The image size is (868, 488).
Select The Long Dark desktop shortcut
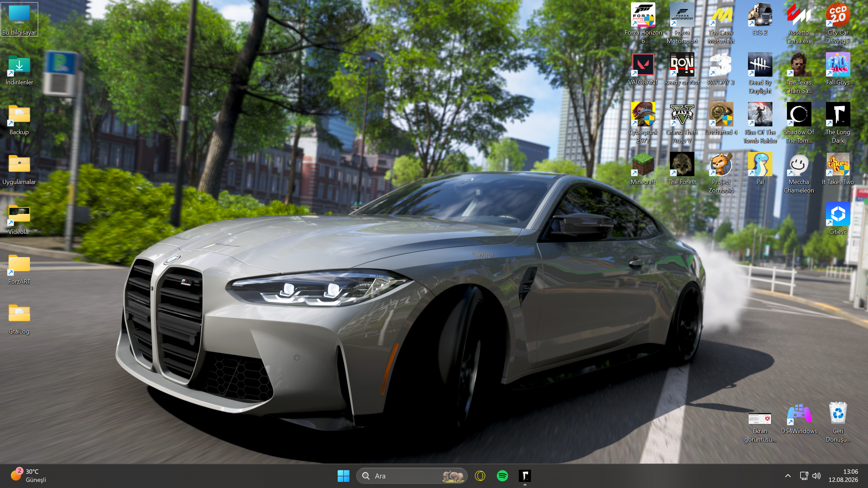(838, 123)
